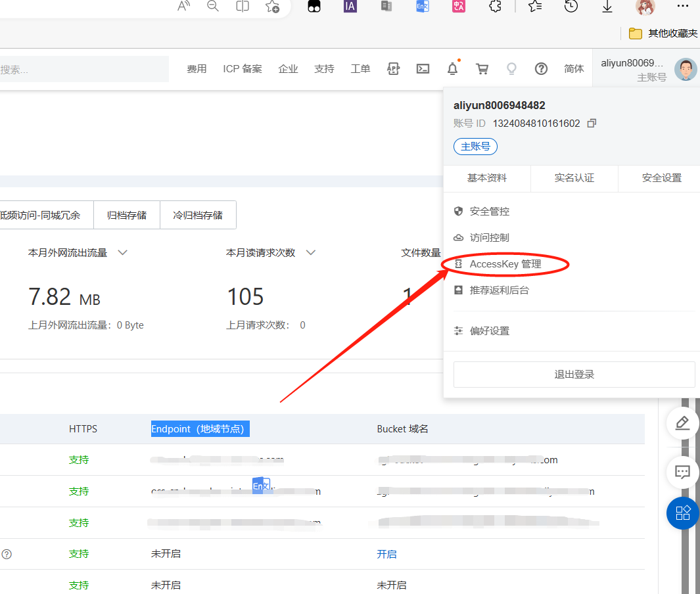
Task: Click the 退出登录 button
Action: click(574, 375)
